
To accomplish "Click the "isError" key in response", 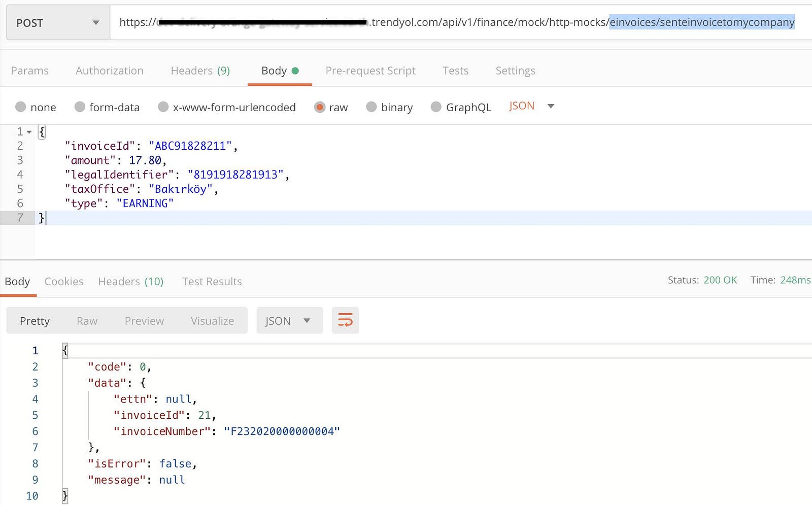I will [x=117, y=464].
